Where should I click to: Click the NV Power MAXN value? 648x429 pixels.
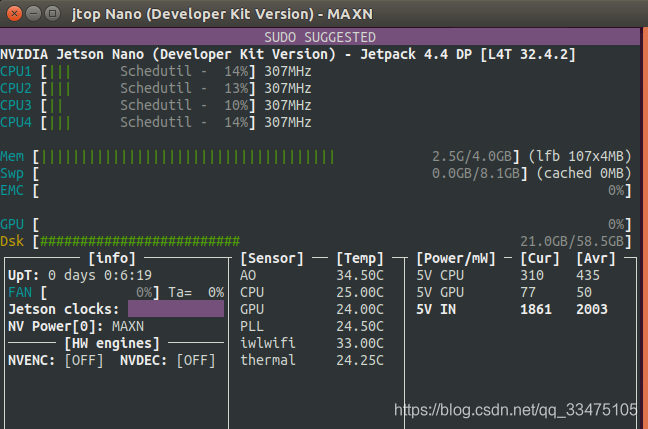point(128,327)
